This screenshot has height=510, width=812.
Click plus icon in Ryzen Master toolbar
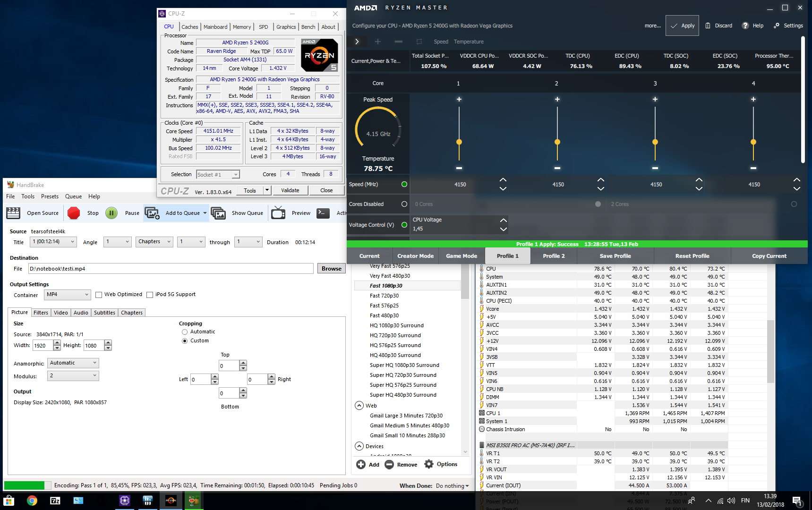click(378, 42)
